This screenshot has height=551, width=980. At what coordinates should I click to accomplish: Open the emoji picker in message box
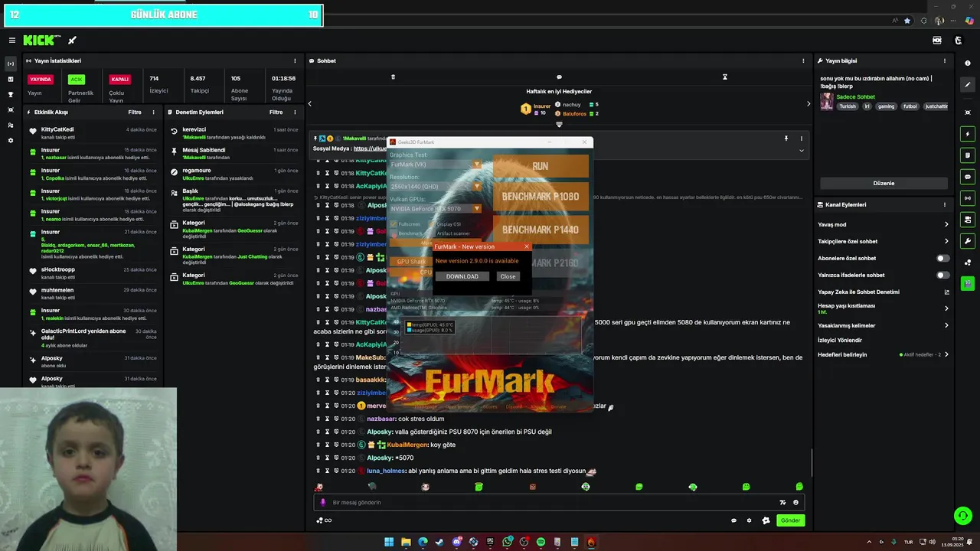click(x=795, y=503)
